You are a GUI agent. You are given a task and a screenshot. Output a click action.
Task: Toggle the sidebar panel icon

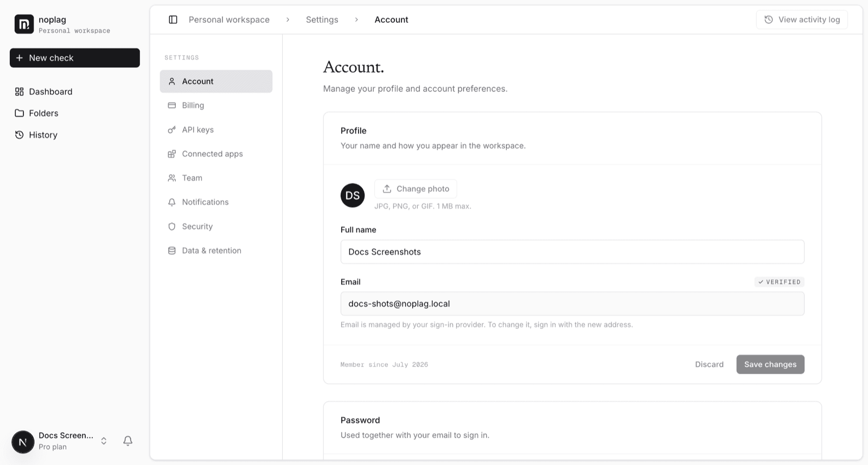(x=173, y=20)
